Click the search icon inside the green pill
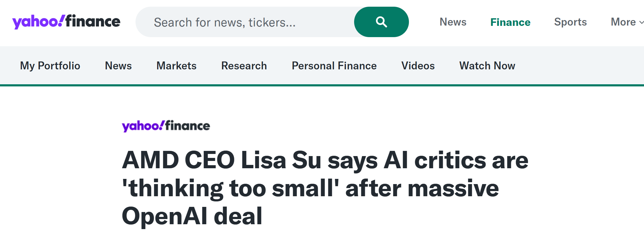Image resolution: width=644 pixels, height=251 pixels. point(381,22)
